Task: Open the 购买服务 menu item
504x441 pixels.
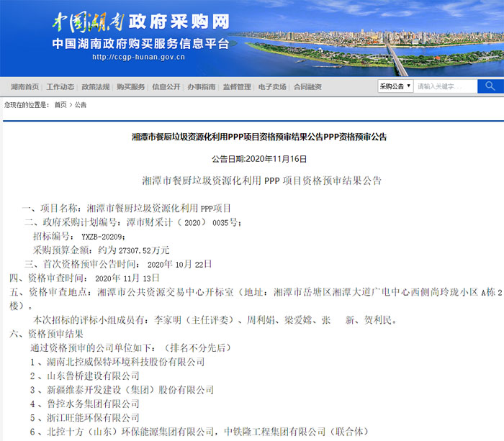Action: [x=130, y=87]
